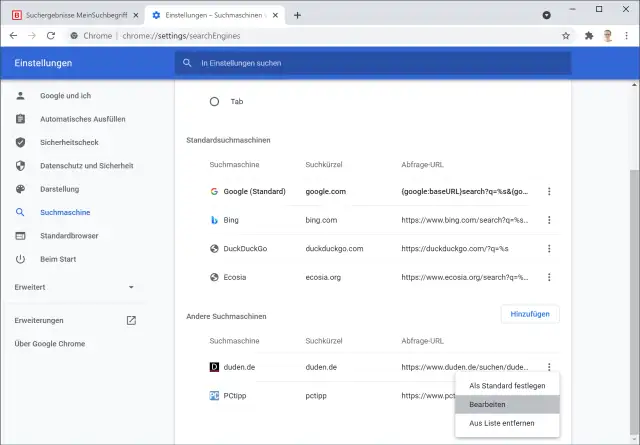Viewport: 640px width, 445px height.
Task: Go back with the back arrow
Action: point(13,35)
